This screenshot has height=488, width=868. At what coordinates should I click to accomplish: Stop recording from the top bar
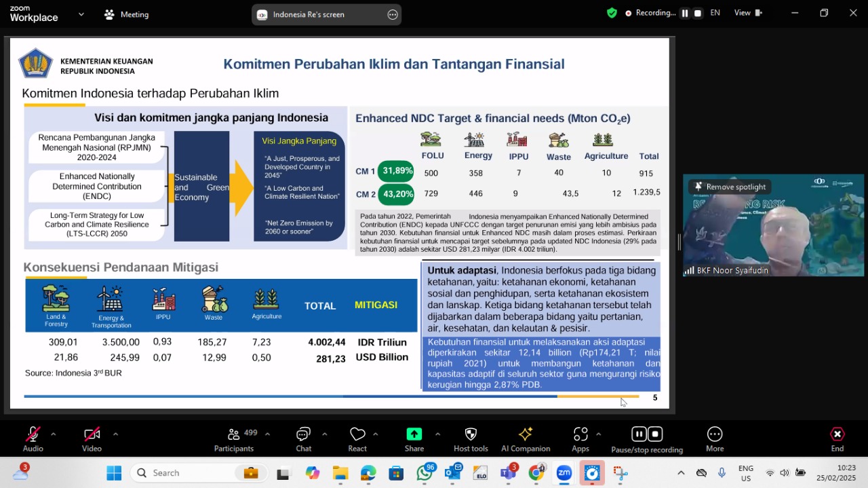pos(697,13)
